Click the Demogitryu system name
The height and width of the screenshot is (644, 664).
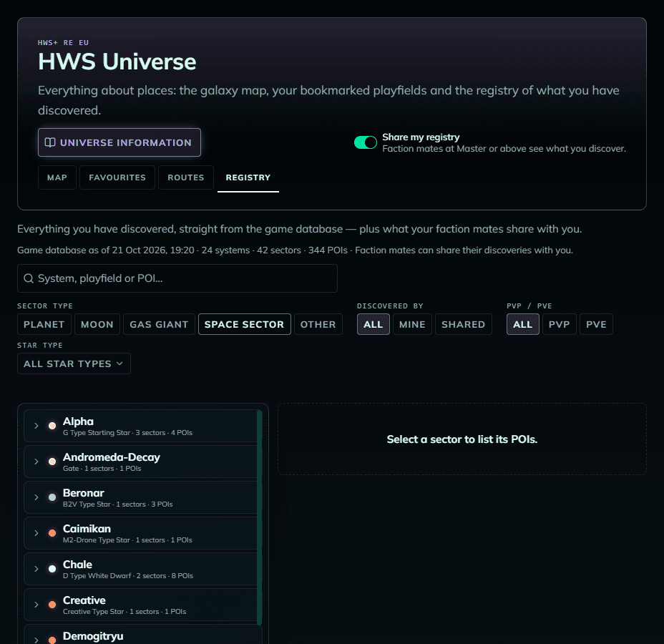(93, 636)
